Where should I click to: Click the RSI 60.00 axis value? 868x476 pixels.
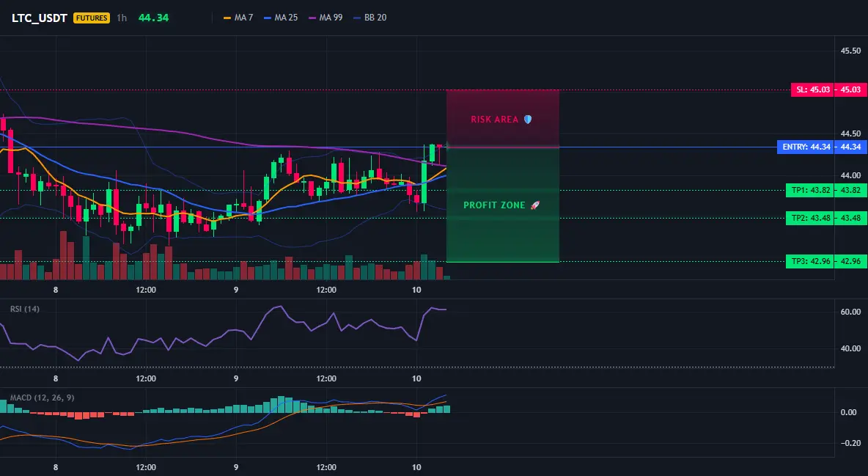pos(850,312)
